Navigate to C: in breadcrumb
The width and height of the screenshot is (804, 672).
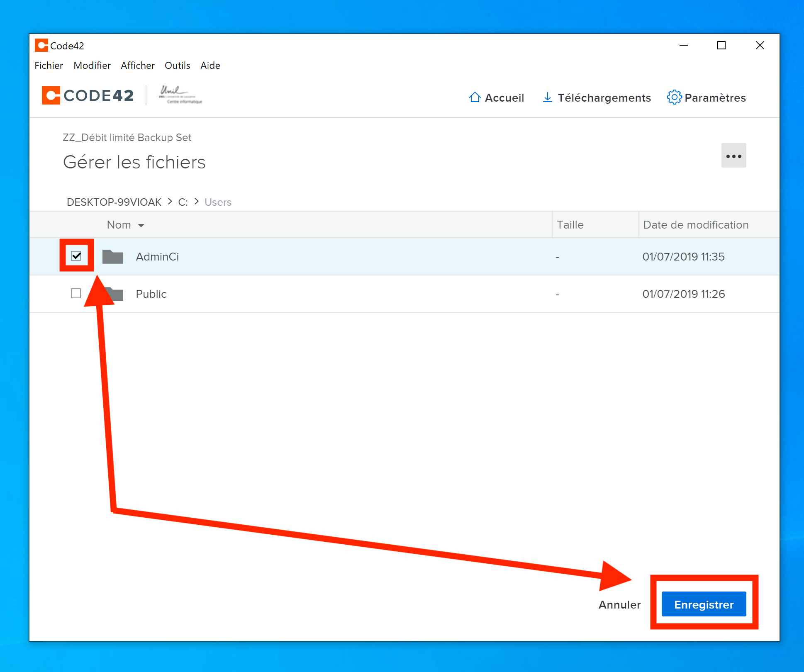pyautogui.click(x=183, y=202)
